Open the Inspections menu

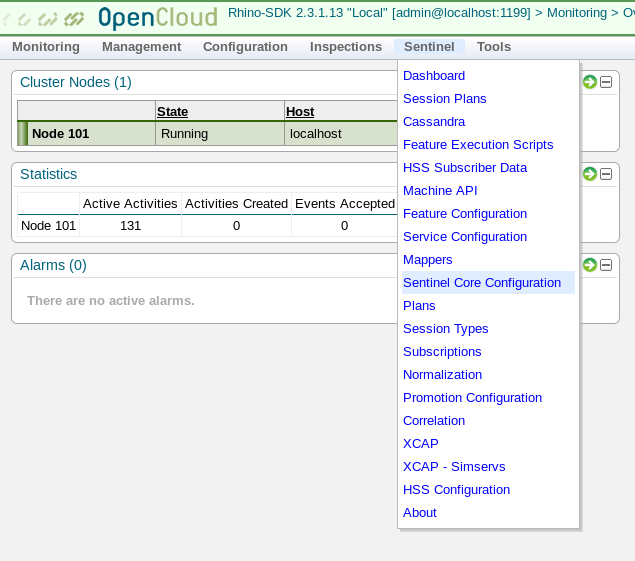click(346, 47)
